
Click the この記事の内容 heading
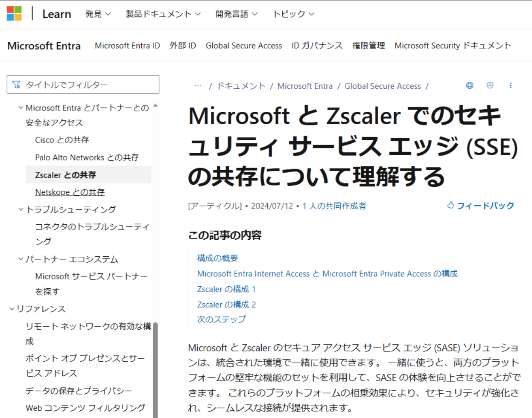(x=225, y=235)
